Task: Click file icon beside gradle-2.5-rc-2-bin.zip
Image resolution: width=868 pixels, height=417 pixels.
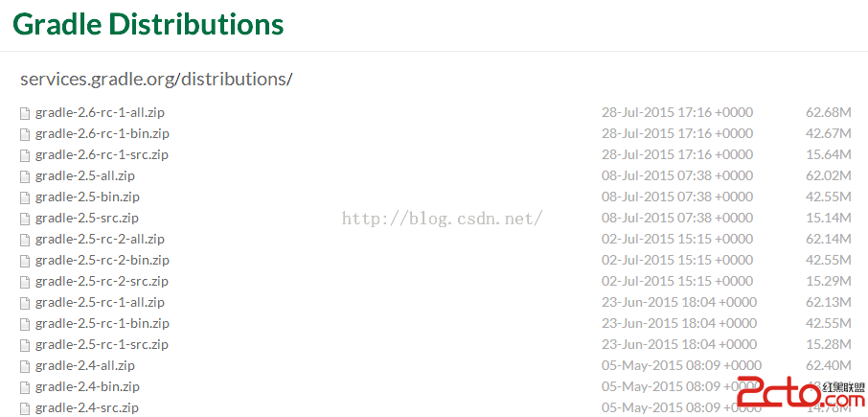Action: (25, 260)
